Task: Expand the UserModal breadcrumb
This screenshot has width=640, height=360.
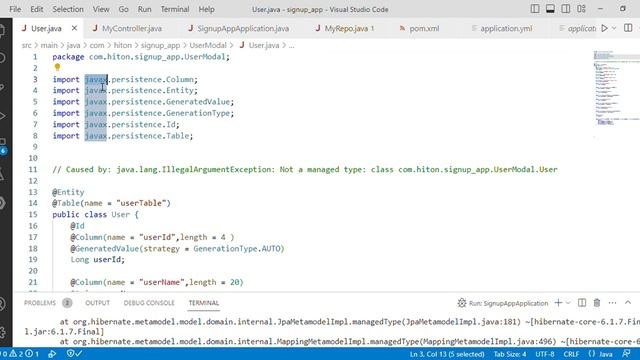Action: tap(208, 45)
